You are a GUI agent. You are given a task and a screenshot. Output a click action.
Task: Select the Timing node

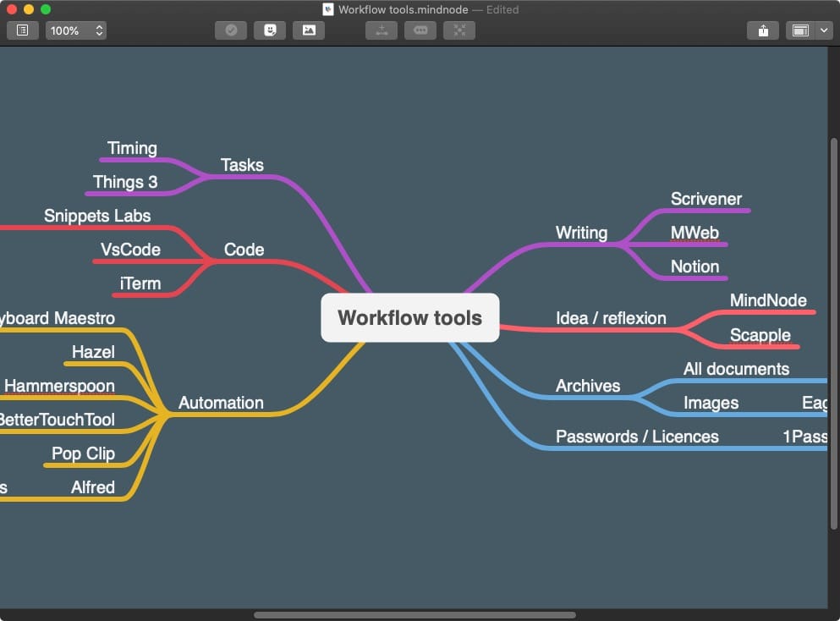[132, 148]
